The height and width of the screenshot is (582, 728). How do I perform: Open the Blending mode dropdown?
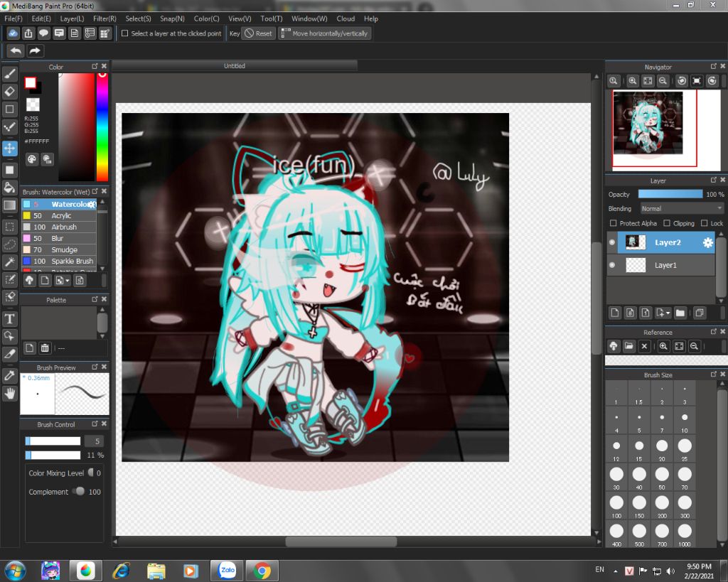[x=682, y=208]
